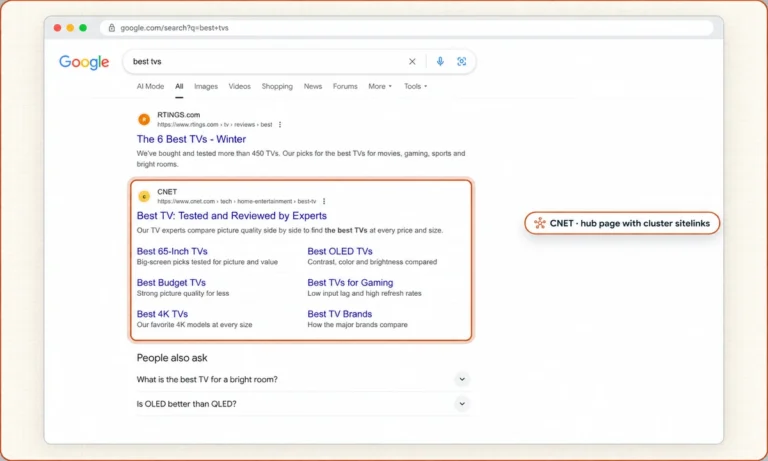Open the 'Best Budget TVs' sitelink
The image size is (768, 461).
coord(171,283)
